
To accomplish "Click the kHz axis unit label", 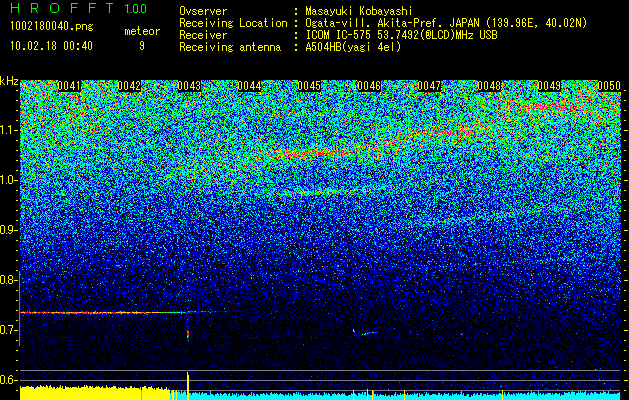I will tap(9, 81).
